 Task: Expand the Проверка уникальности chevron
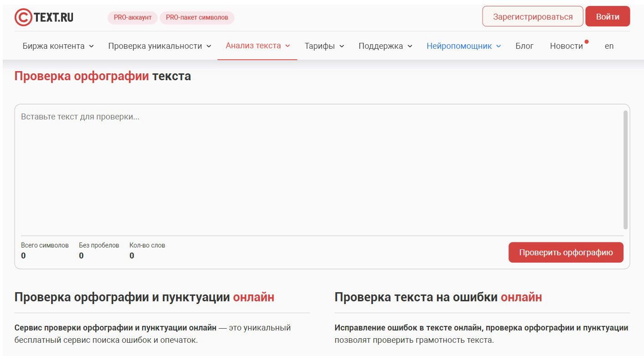pyautogui.click(x=209, y=46)
